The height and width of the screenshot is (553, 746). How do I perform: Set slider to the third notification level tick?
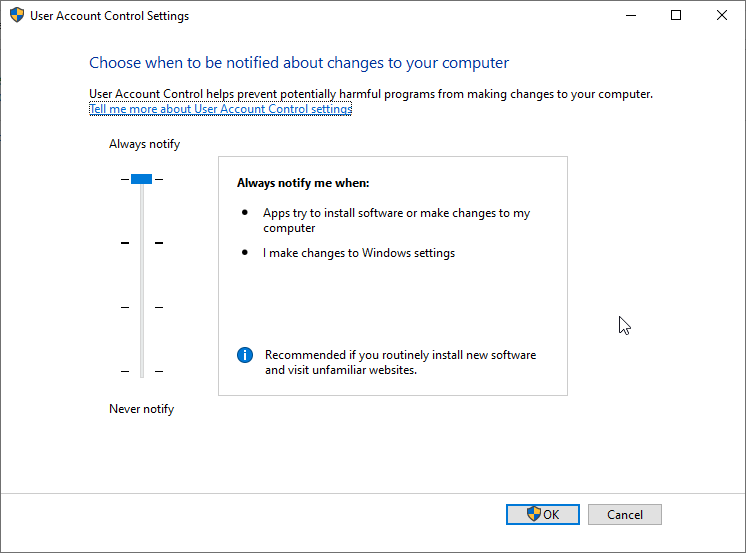142,307
